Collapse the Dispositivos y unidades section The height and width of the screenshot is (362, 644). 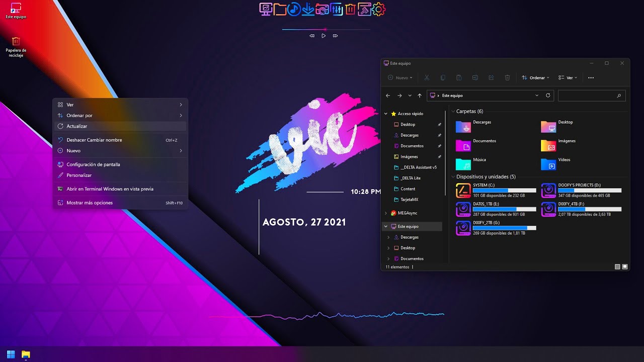pyautogui.click(x=453, y=176)
